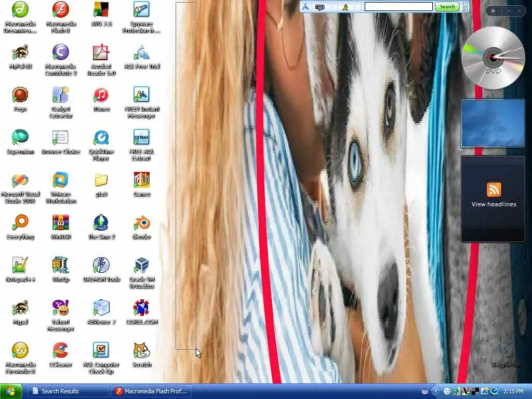The image size is (532, 399).
Task: Click the restore icon at the deskbar's right edge
Action: click(465, 4)
